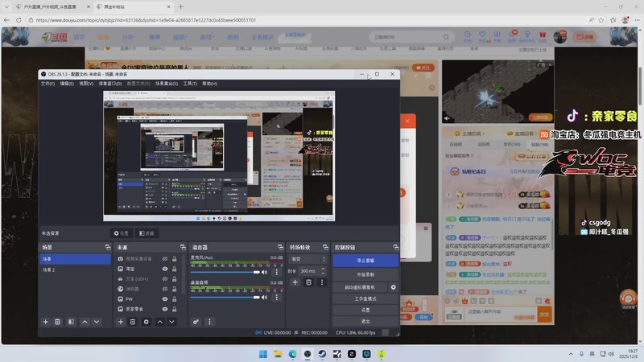Viewport: 644px width, 362px height.
Task: Click 停止直播 button in OBS controls
Action: click(365, 261)
